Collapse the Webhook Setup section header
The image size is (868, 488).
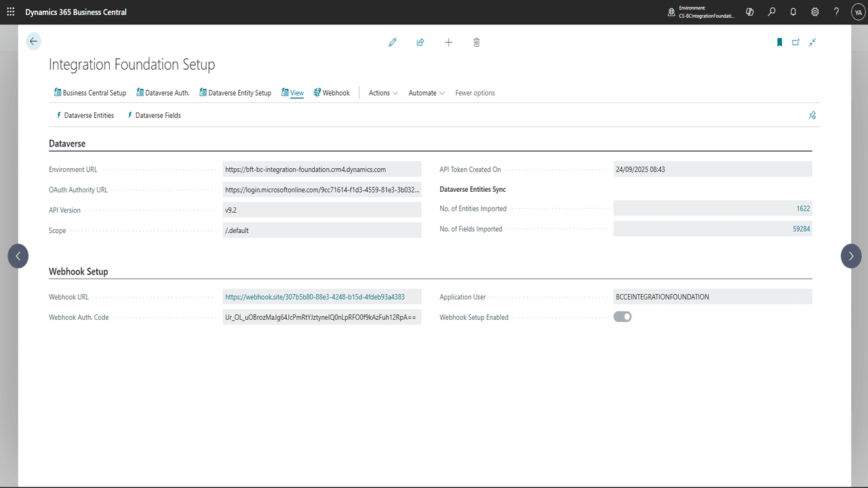pos(79,272)
